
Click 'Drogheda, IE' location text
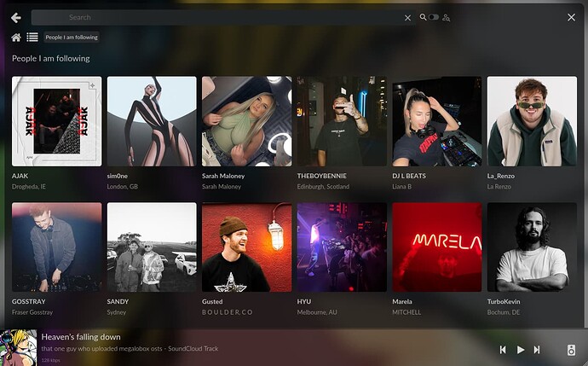(28, 187)
